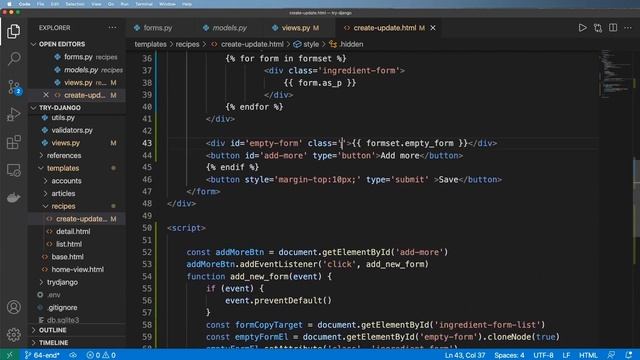The image size is (640, 360).
Task: Split the editor to the right
Action: click(613, 28)
